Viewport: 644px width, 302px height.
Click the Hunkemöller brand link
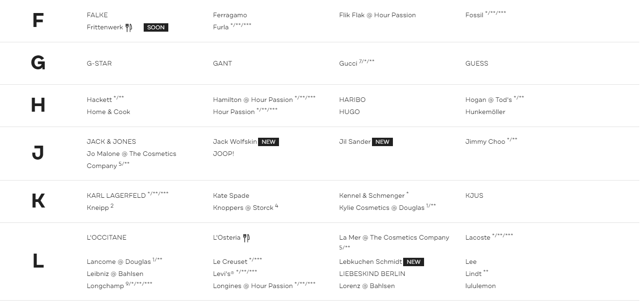click(485, 112)
